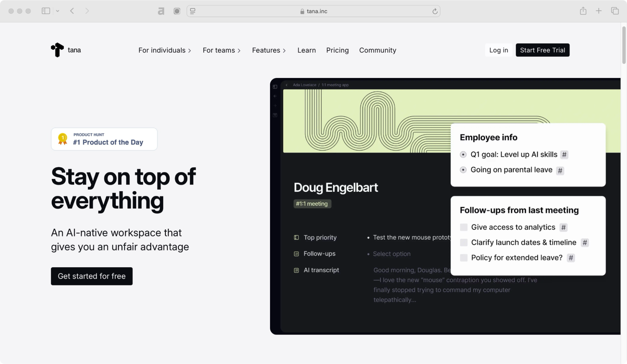
Task: Check the 'Give access to analytics' checkbox
Action: (464, 227)
